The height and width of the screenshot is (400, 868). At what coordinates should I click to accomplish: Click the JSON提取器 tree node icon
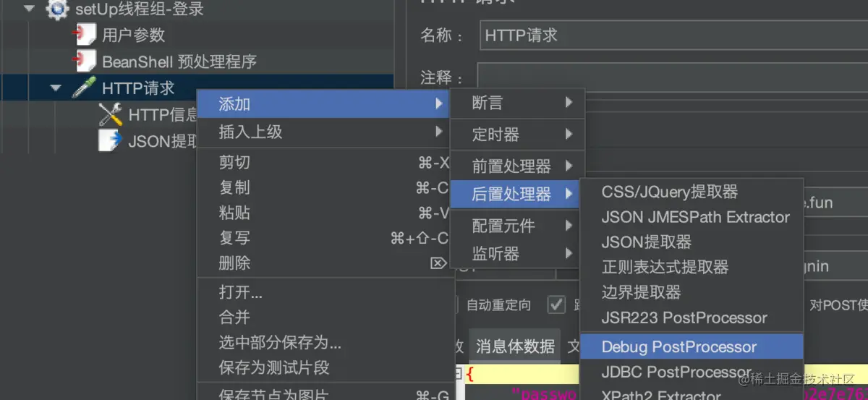[110, 140]
